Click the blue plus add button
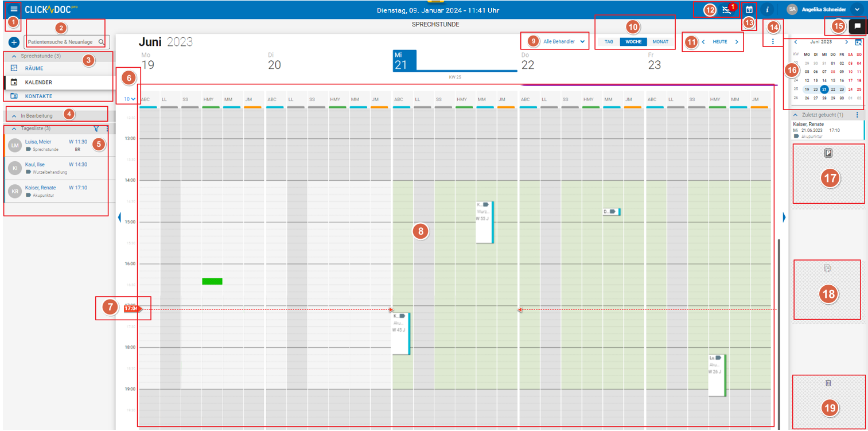The image size is (868, 431). [x=14, y=42]
